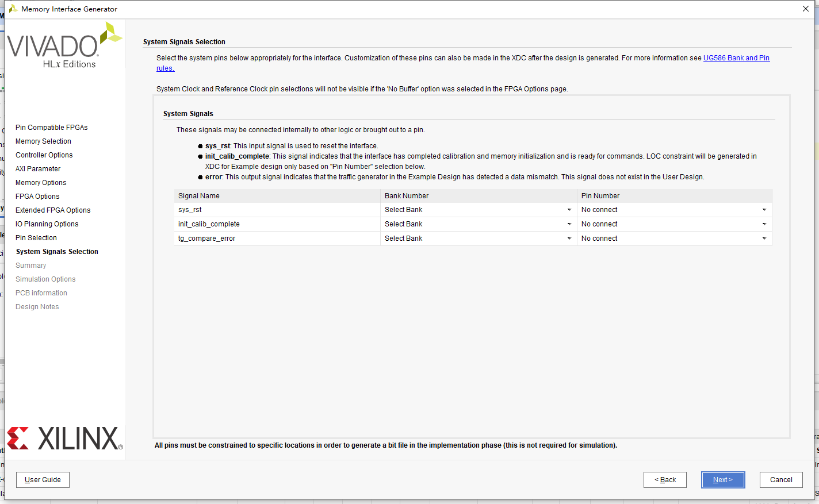Click the Memory Interface Generator title icon
The height and width of the screenshot is (504, 819).
pyautogui.click(x=13, y=9)
